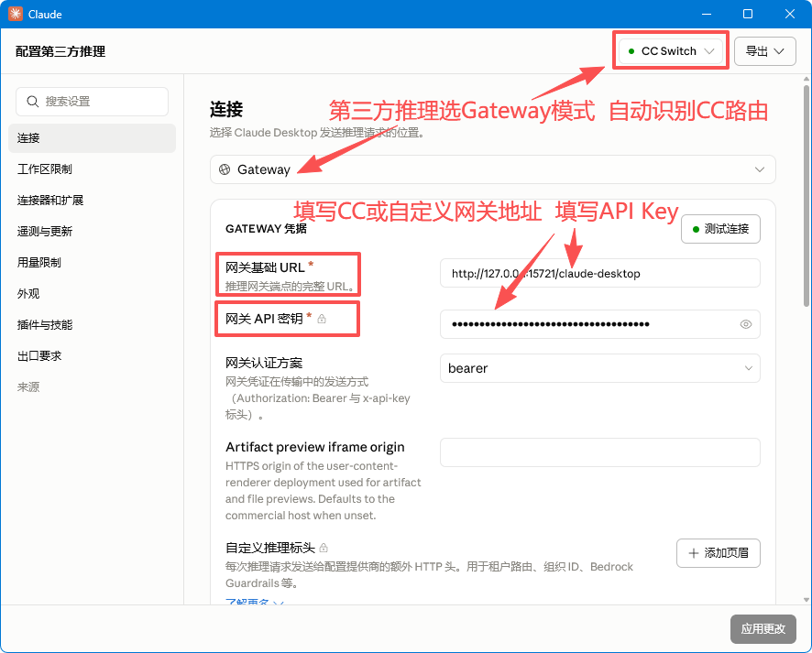The height and width of the screenshot is (653, 812).
Task: Open 插件与技能 section
Action: point(93,325)
